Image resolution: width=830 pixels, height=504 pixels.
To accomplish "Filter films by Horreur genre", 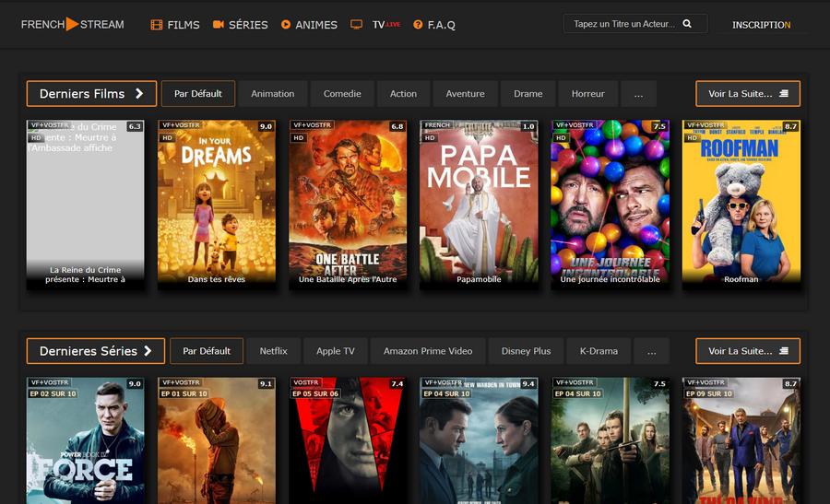I will point(587,94).
